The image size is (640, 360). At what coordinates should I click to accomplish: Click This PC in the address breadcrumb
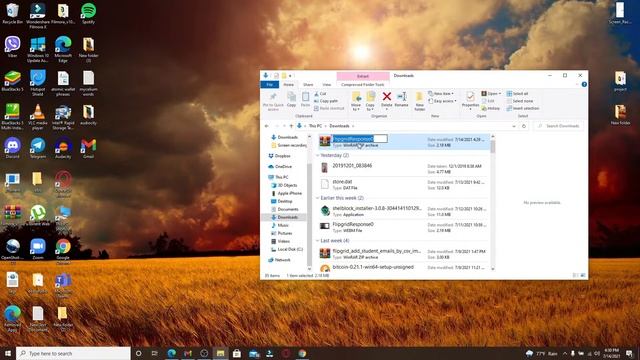[x=315, y=126]
